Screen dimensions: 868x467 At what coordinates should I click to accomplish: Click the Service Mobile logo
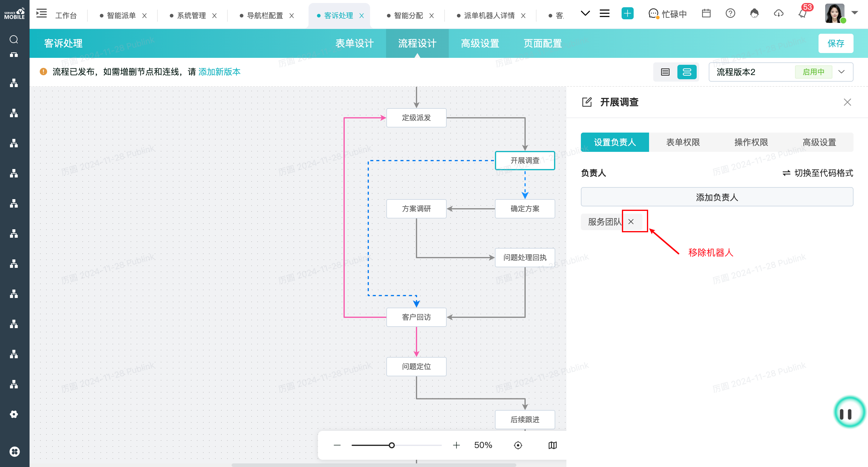pos(14,14)
